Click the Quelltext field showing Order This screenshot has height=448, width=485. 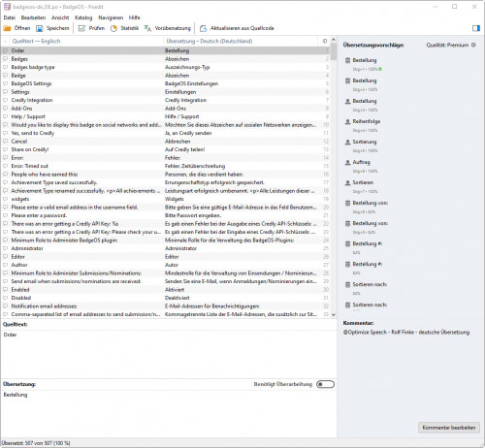[168, 354]
